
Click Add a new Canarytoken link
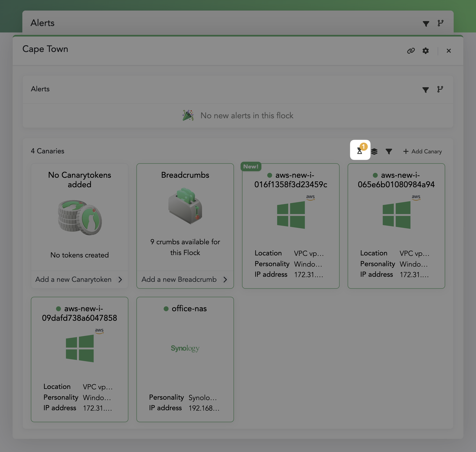[x=73, y=280]
